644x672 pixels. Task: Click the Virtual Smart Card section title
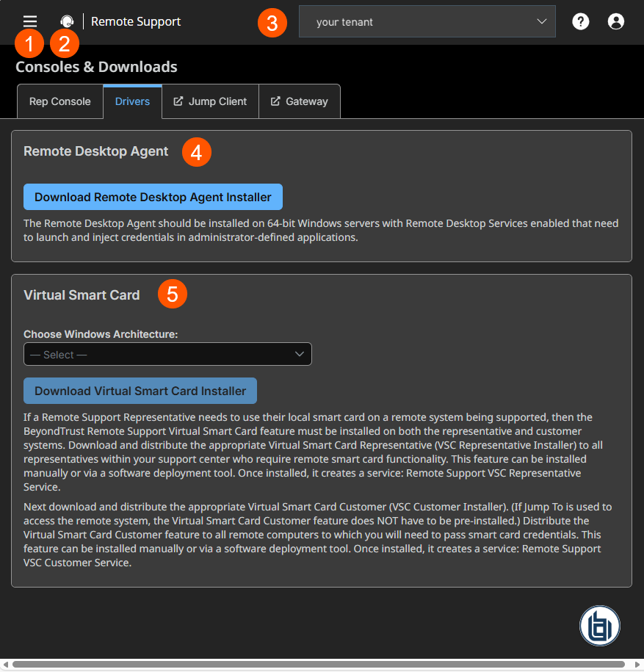tap(82, 295)
